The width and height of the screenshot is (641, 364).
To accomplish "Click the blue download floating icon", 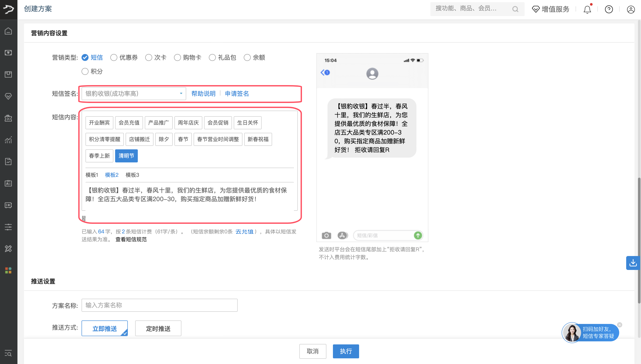I will pyautogui.click(x=633, y=263).
